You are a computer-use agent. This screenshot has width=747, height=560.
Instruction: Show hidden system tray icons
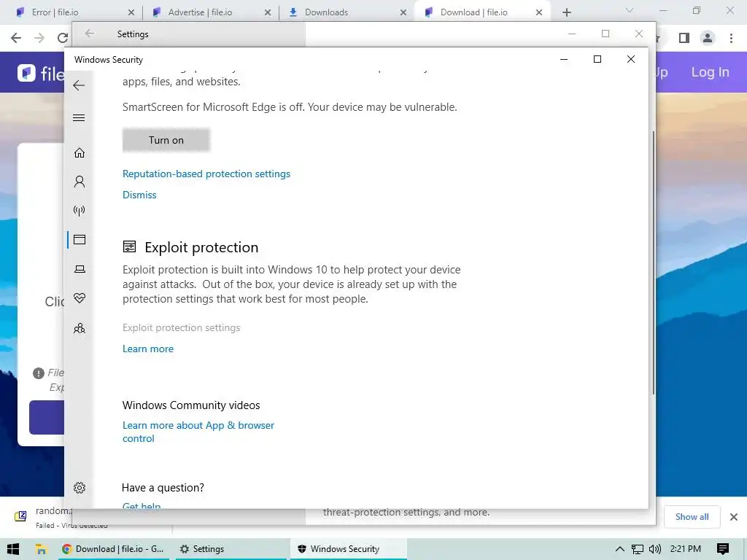[619, 549]
